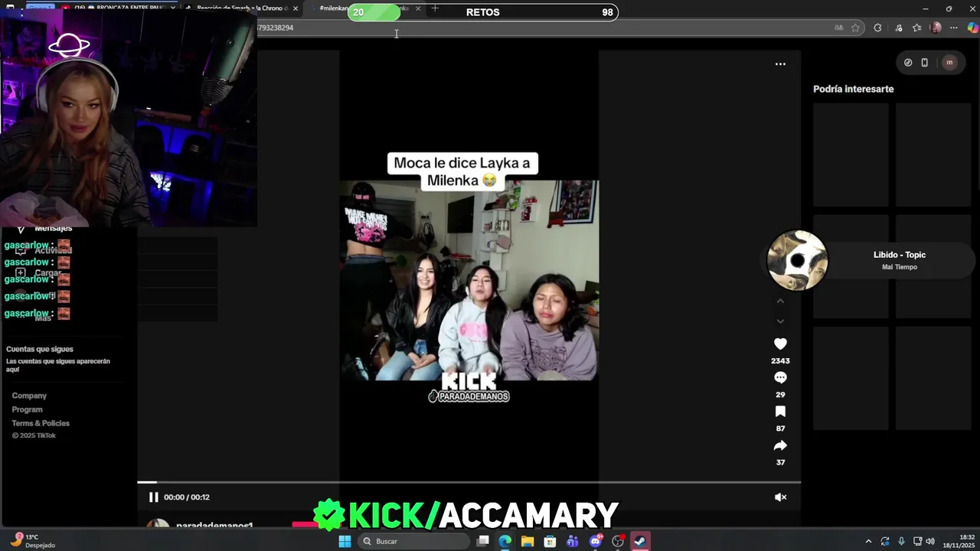The width and height of the screenshot is (980, 551).
Task: Open the Windows Start menu
Action: point(345,541)
